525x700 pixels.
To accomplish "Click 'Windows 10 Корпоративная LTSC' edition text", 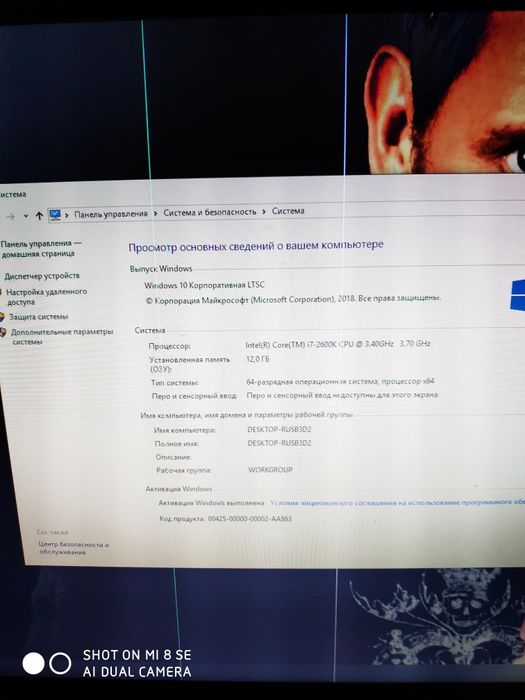I will pos(204,285).
